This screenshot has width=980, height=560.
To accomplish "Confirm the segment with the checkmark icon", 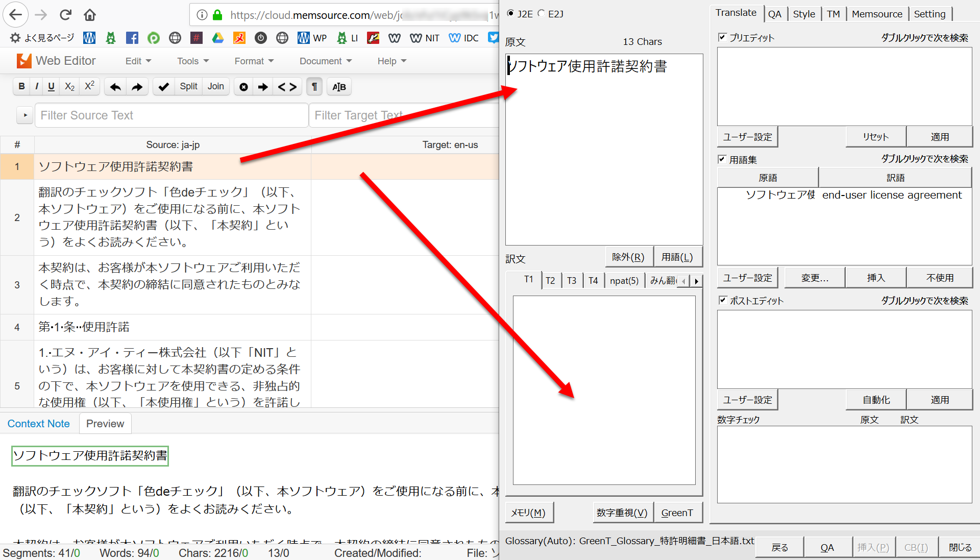I will point(163,87).
